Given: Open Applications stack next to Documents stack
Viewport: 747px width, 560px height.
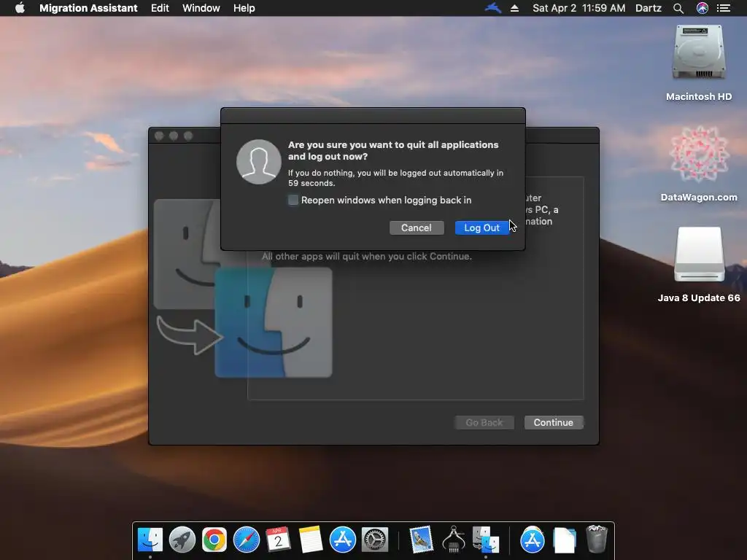Looking at the screenshot, I should point(532,540).
